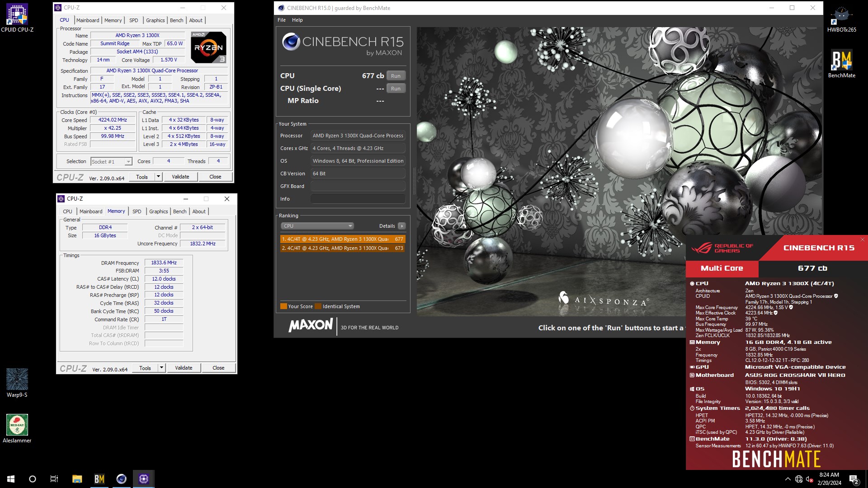Image resolution: width=868 pixels, height=488 pixels.
Task: Expand ranking Details arrow in Cinebench
Action: tap(401, 226)
